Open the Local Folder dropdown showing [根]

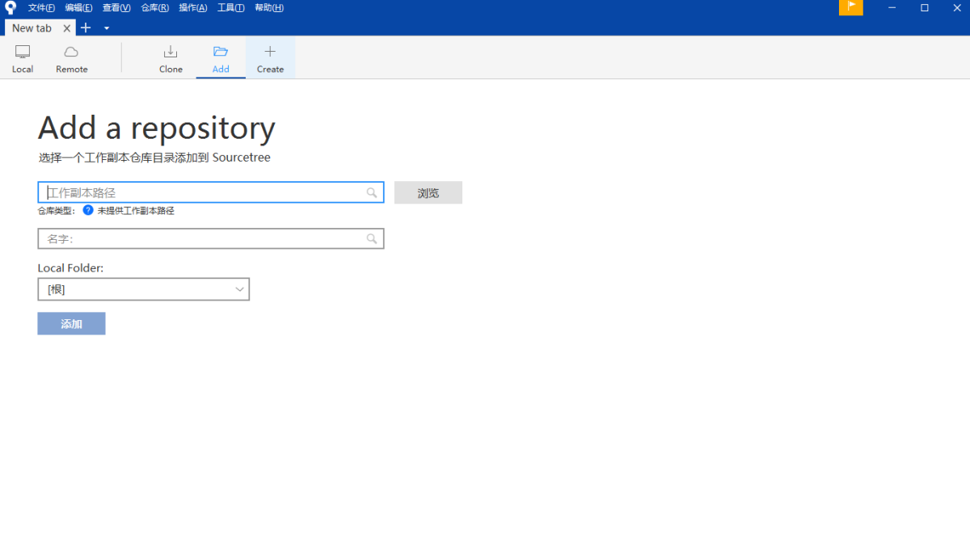144,288
